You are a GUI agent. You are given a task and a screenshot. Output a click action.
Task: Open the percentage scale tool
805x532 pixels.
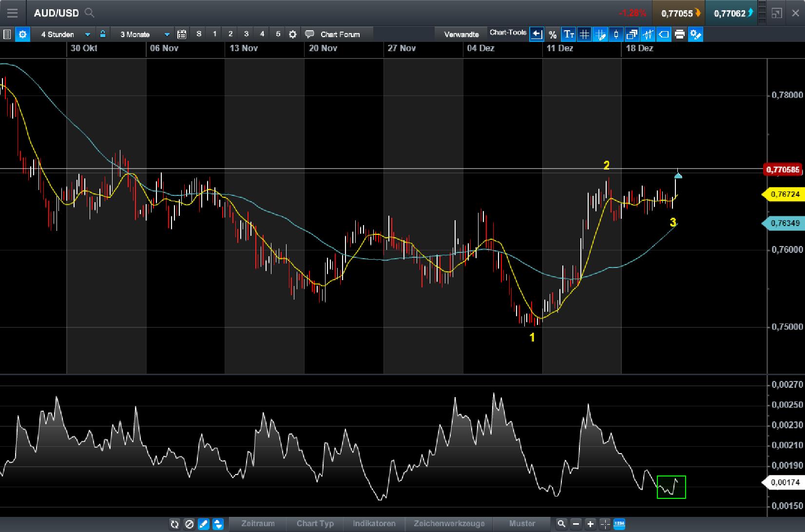click(x=553, y=34)
